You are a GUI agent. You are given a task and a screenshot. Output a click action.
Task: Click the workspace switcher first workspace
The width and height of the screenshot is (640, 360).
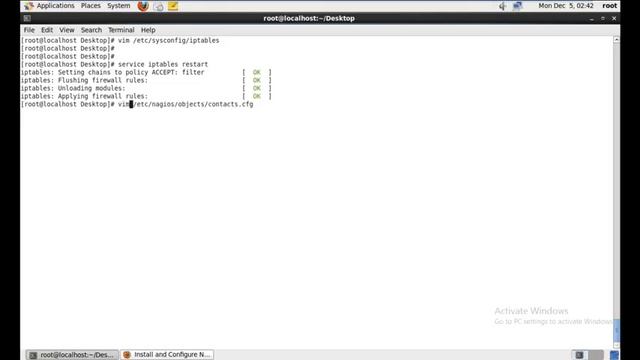click(579, 355)
